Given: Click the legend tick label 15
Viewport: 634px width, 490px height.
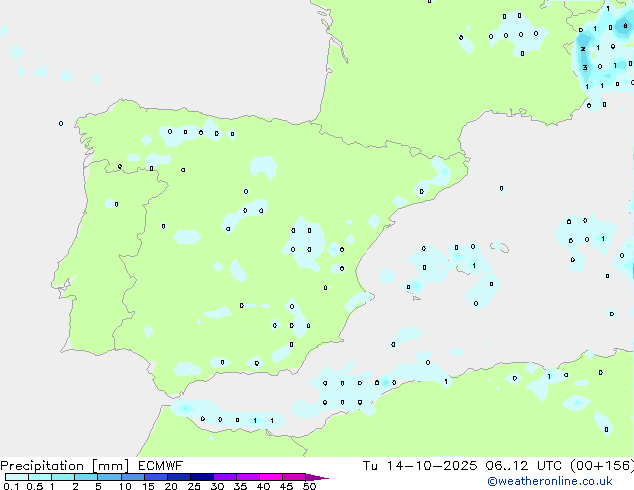Looking at the screenshot, I should click(148, 486).
